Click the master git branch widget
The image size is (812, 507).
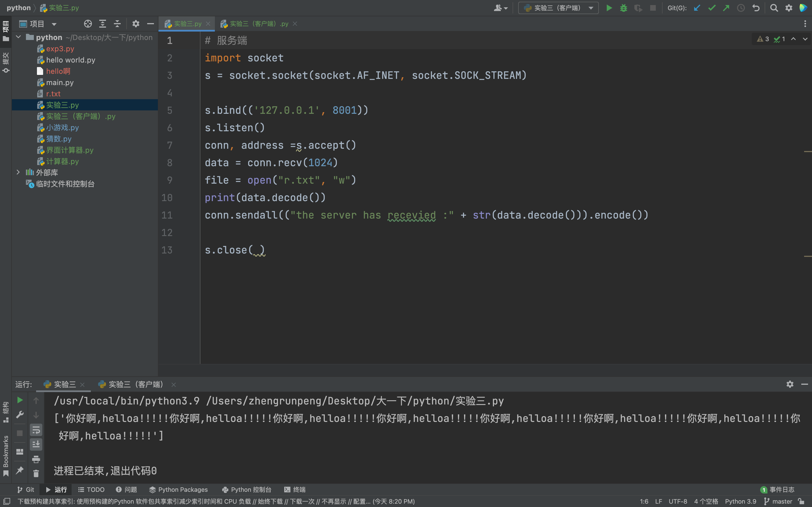[778, 501]
